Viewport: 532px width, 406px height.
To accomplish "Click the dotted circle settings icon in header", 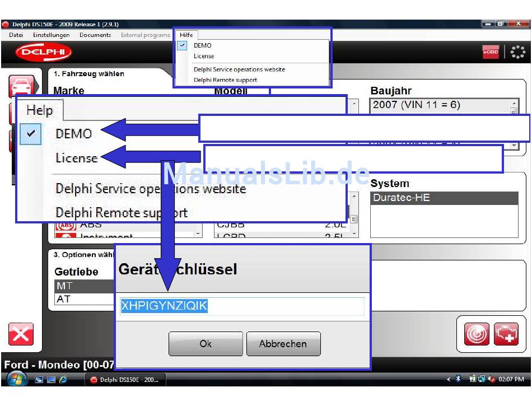I will click(x=518, y=52).
